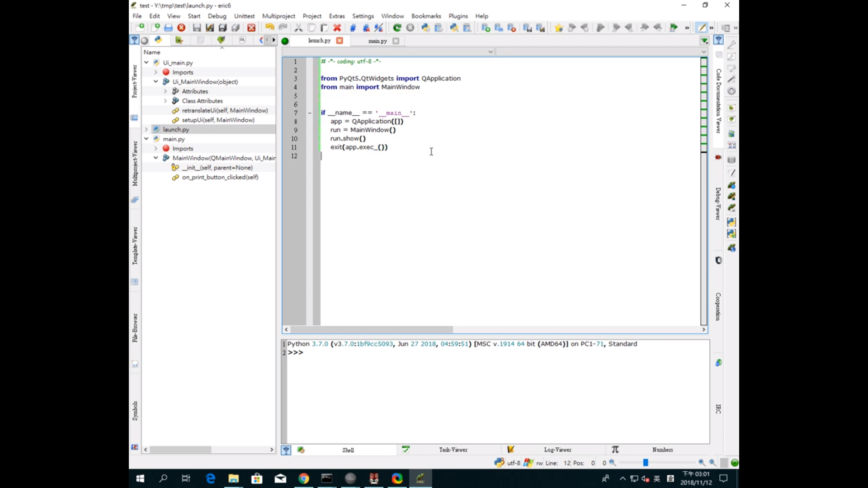The height and width of the screenshot is (488, 868).
Task: Close the main.py editor tab
Action: tap(396, 41)
